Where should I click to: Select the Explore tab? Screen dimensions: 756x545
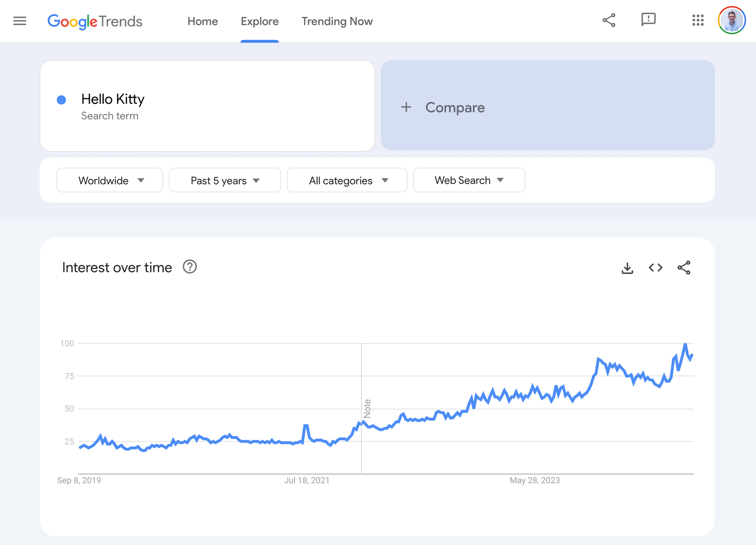pos(260,22)
